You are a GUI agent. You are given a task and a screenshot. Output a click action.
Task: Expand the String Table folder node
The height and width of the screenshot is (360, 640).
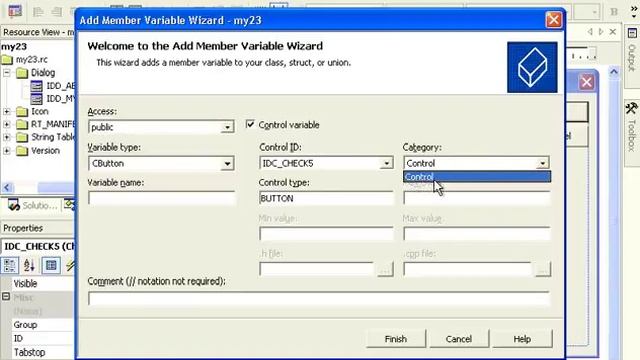tap(7, 137)
